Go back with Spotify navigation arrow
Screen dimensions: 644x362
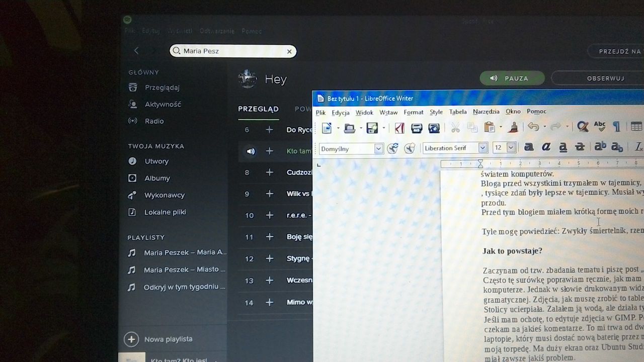point(136,50)
